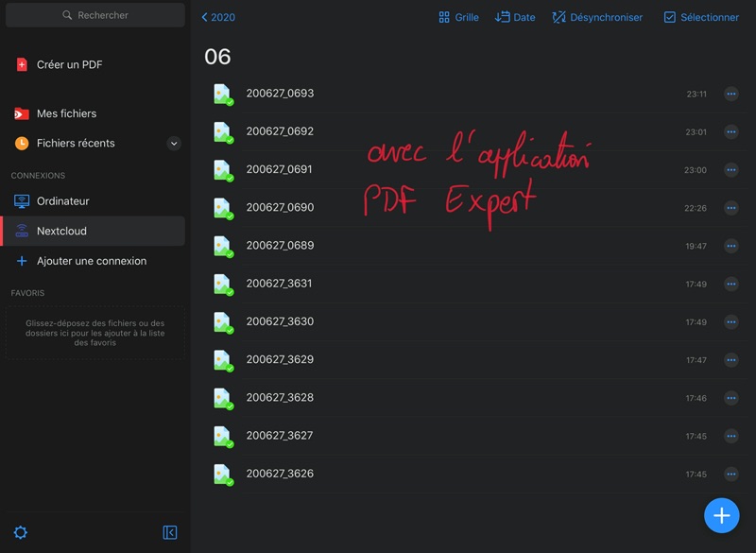Click Ajouter une connexion
This screenshot has width=756, height=553.
[91, 261]
